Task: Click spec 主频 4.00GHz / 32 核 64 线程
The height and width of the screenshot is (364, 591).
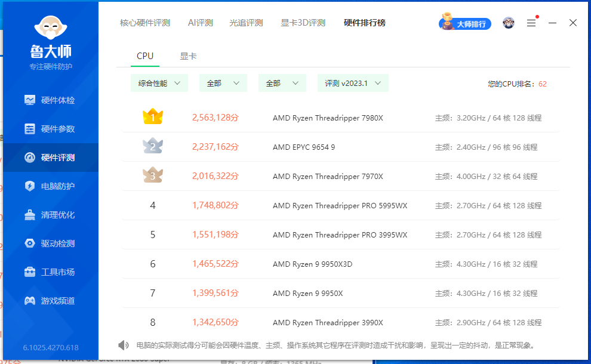Action: 486,177
